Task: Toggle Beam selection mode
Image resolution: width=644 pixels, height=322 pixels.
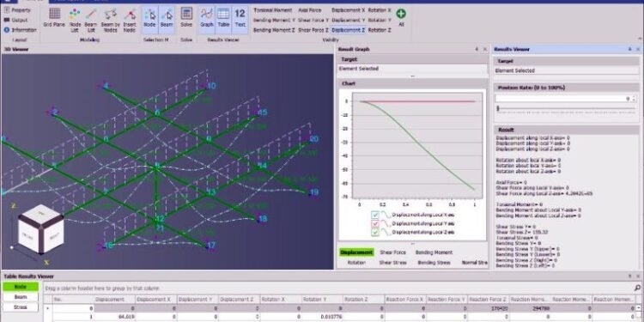Action: (167, 19)
